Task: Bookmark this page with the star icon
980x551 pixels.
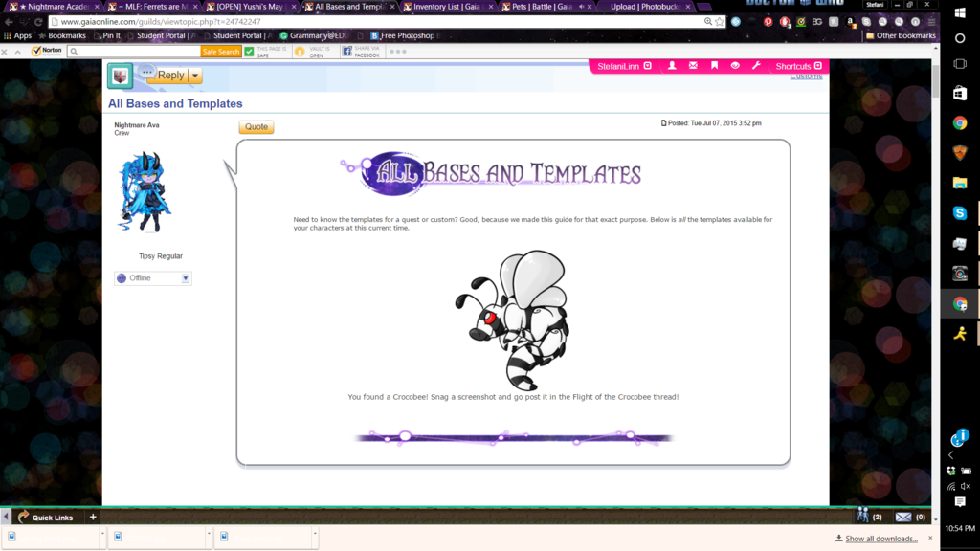Action: tap(720, 22)
